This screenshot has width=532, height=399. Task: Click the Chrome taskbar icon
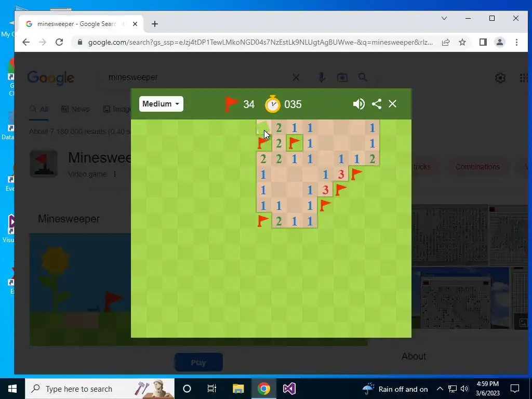click(x=263, y=389)
